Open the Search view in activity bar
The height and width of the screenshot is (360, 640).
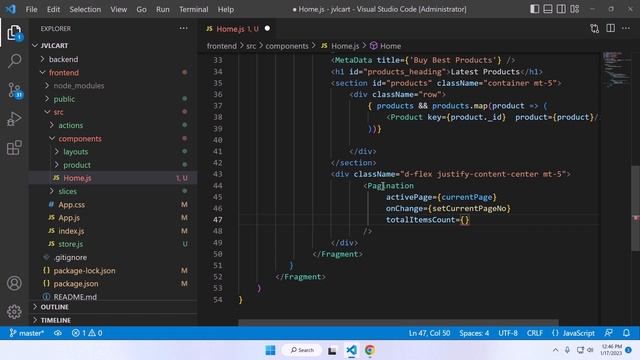click(14, 61)
